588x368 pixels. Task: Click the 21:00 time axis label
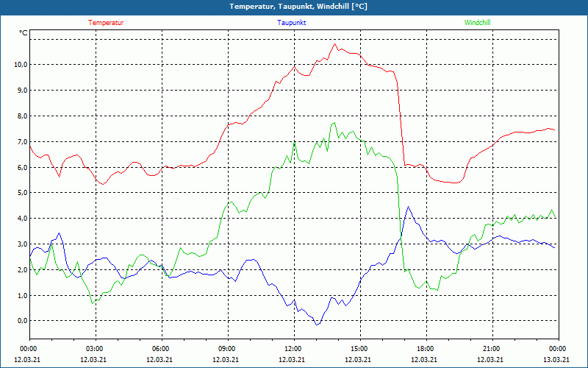coord(492,349)
